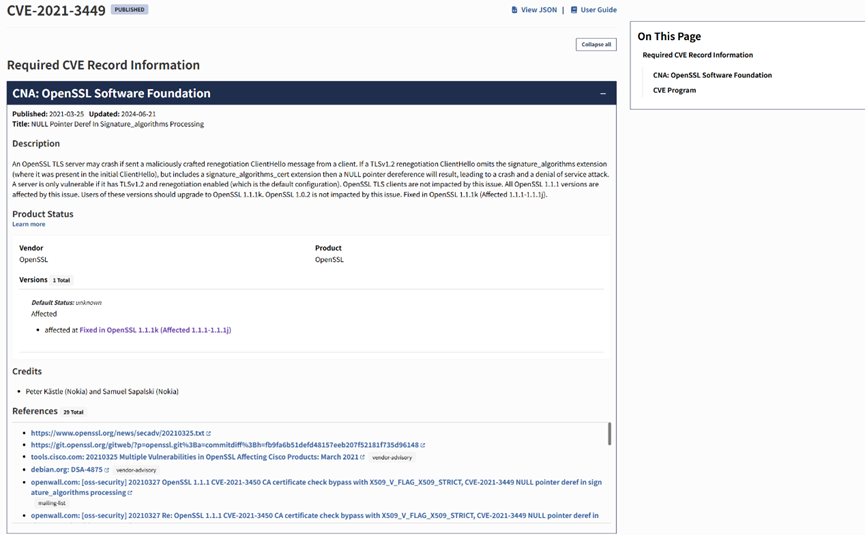Click the Required CVE Record Information main heading
The image size is (865, 535).
103,65
